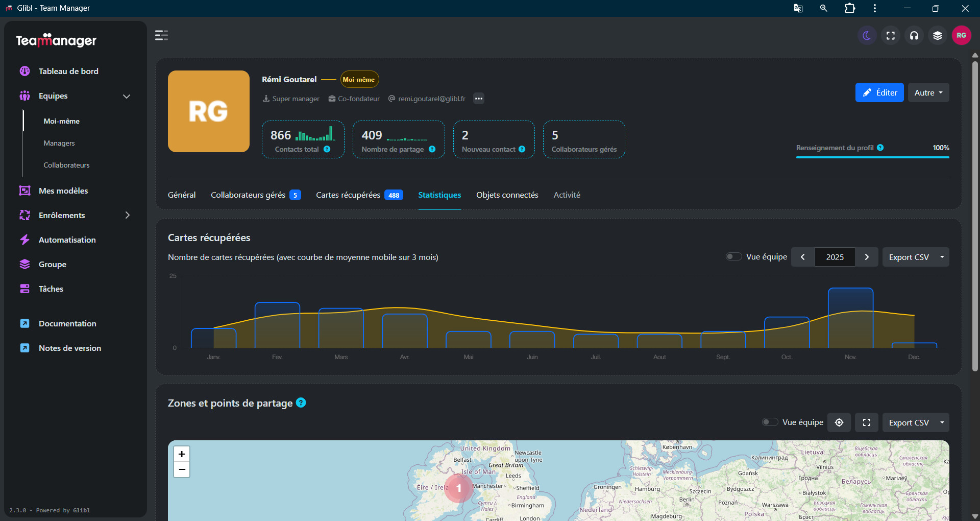Open support via the headphones icon
Viewport: 980px width, 521px height.
click(x=914, y=35)
